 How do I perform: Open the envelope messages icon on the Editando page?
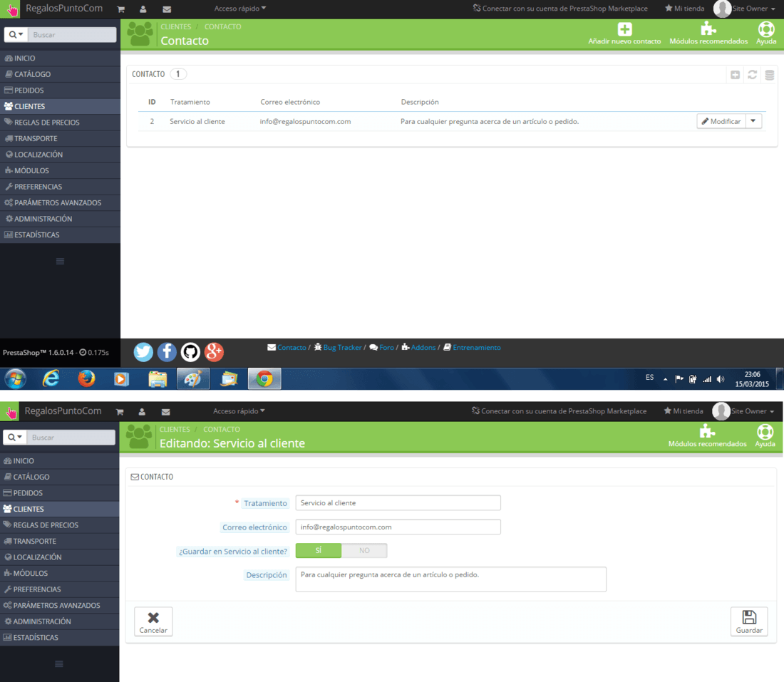tap(166, 411)
